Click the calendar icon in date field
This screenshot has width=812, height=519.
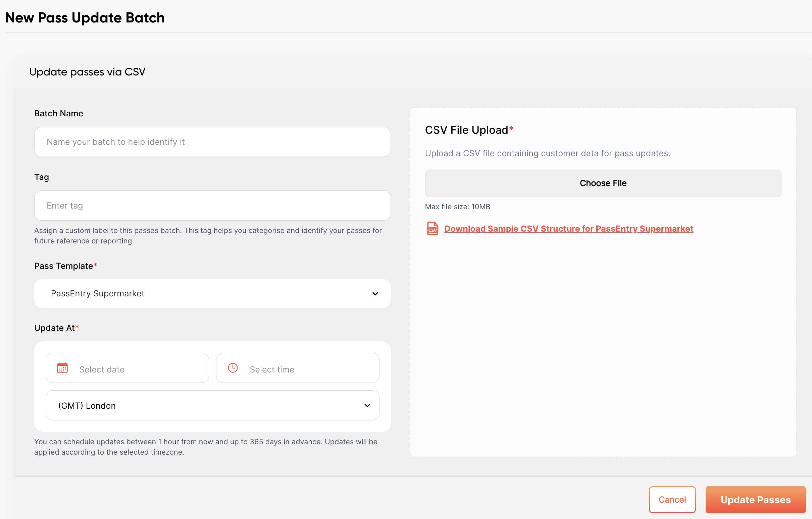(62, 368)
